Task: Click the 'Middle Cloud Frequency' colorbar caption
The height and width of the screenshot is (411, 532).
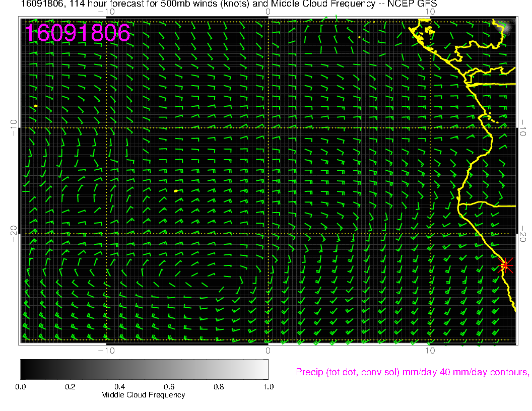Action: 143,395
